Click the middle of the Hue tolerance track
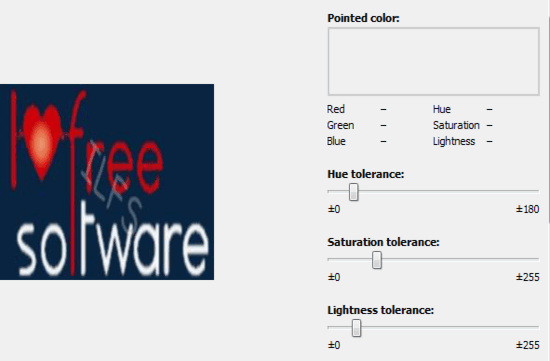 pyautogui.click(x=434, y=192)
